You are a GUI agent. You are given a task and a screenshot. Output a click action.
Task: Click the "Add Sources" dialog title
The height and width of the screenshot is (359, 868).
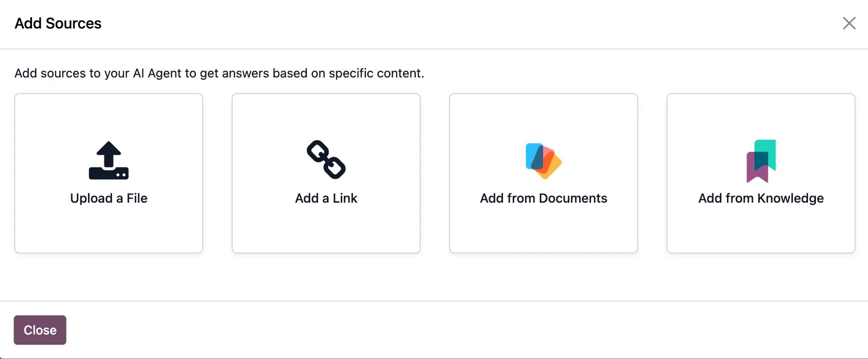[x=58, y=23]
